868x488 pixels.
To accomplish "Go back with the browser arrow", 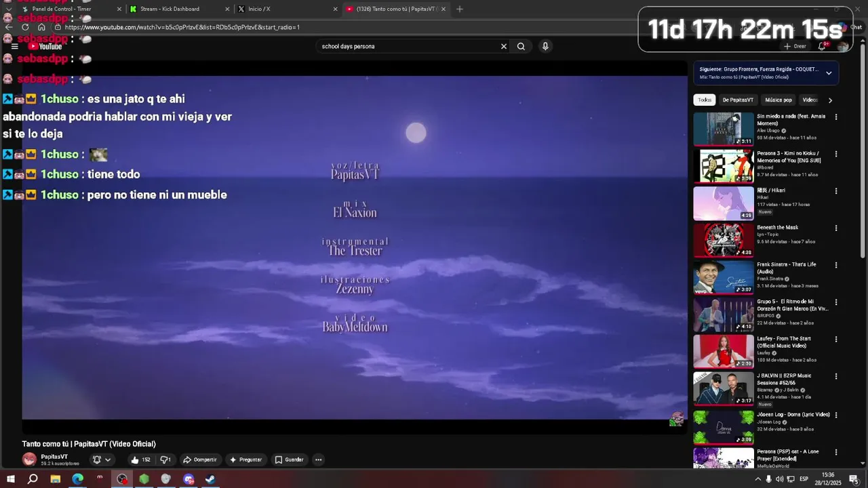I will click(9, 27).
